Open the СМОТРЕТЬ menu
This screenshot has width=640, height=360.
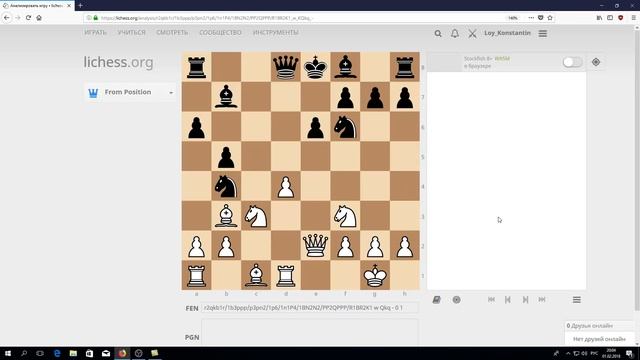[x=172, y=33]
